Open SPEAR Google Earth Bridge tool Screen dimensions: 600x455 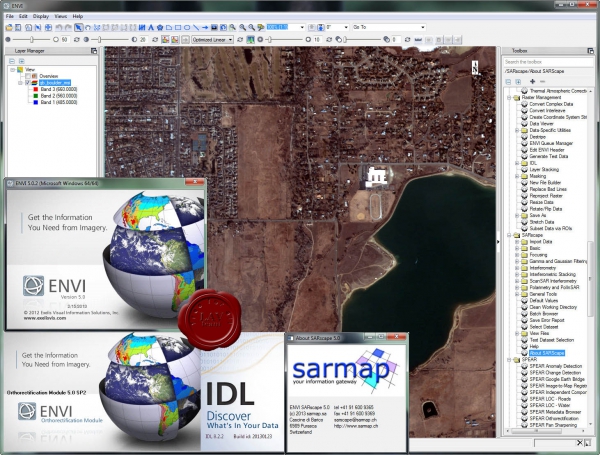557,379
